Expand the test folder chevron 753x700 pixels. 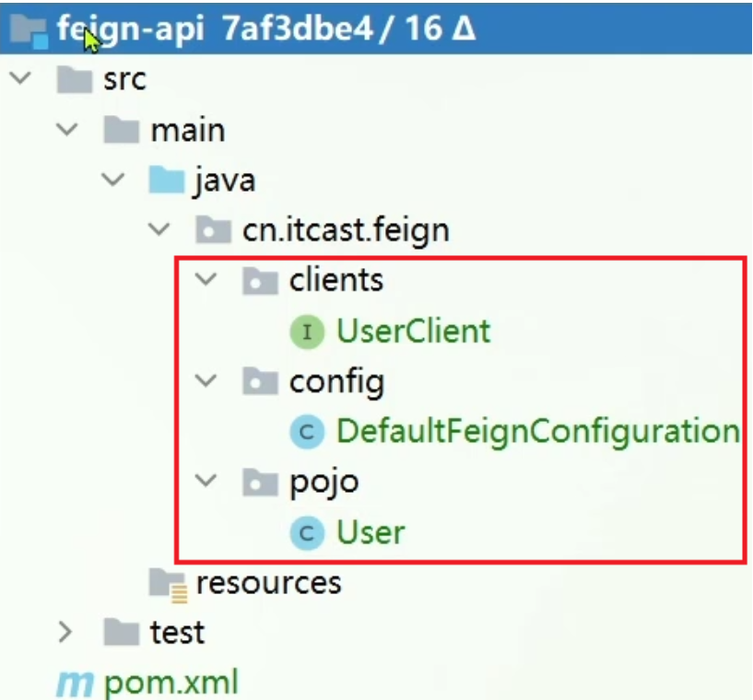click(66, 633)
